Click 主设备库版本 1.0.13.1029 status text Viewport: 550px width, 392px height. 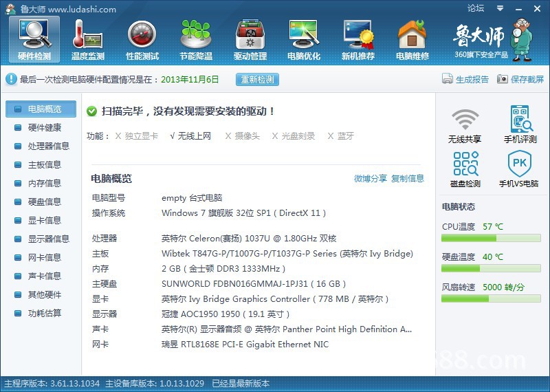point(155,384)
